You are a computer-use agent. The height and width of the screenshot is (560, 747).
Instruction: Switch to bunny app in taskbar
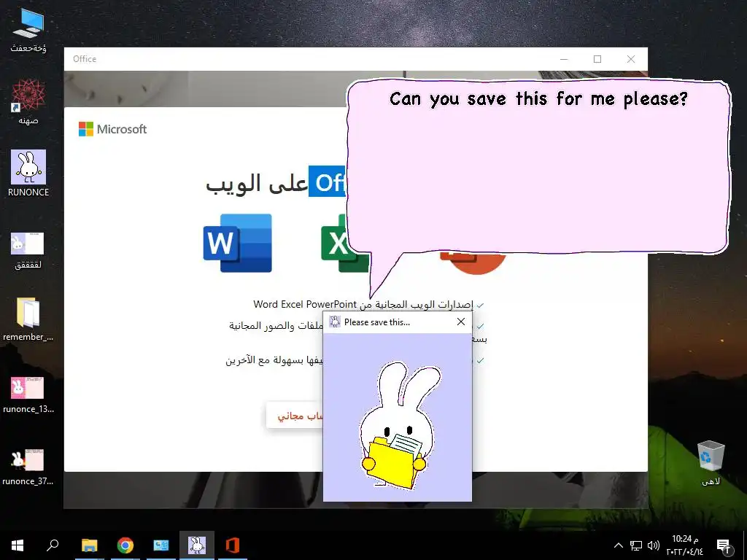197,545
